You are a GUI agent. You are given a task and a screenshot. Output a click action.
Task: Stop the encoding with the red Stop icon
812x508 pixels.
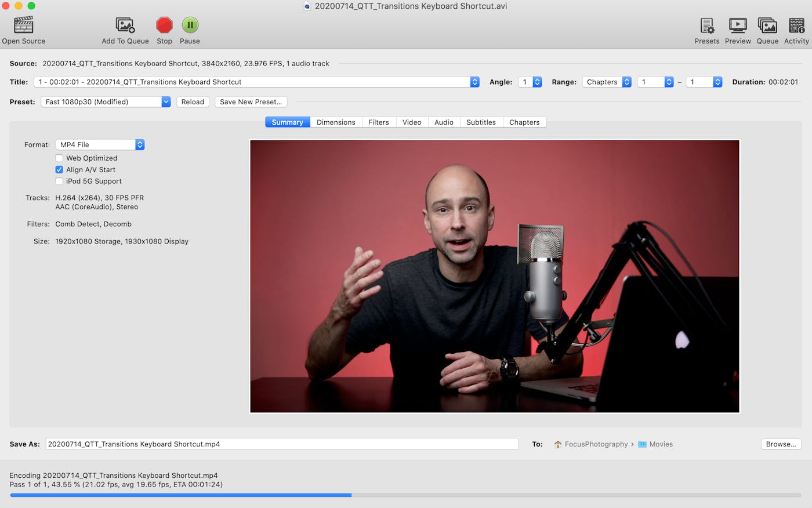point(164,26)
